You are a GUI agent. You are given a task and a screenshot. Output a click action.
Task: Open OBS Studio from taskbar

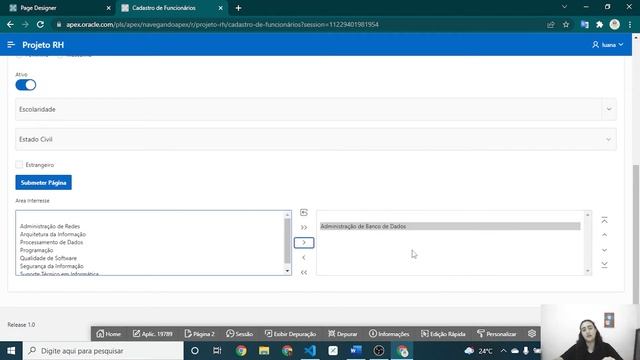click(x=379, y=351)
